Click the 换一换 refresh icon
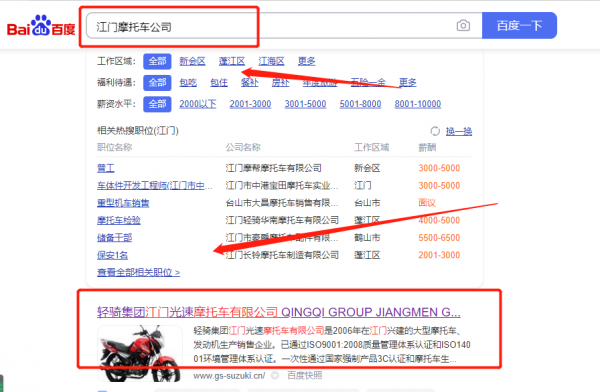 (435, 131)
